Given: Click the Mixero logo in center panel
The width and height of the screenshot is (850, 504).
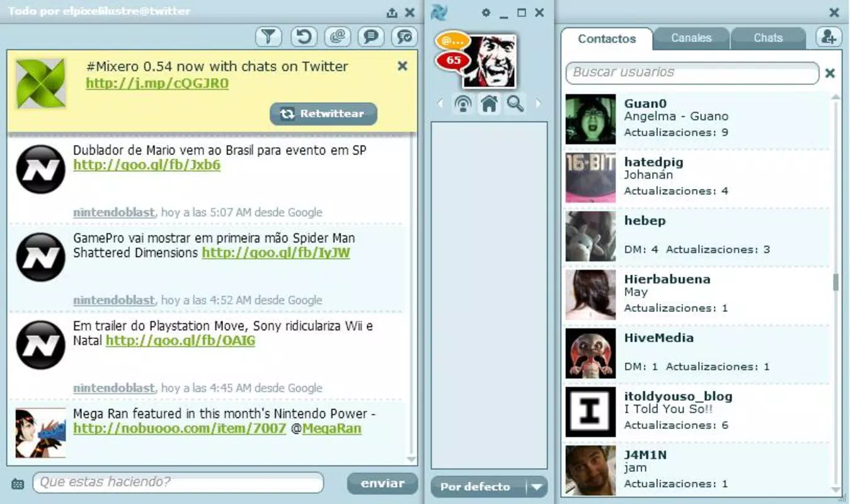Looking at the screenshot, I should coord(439,12).
